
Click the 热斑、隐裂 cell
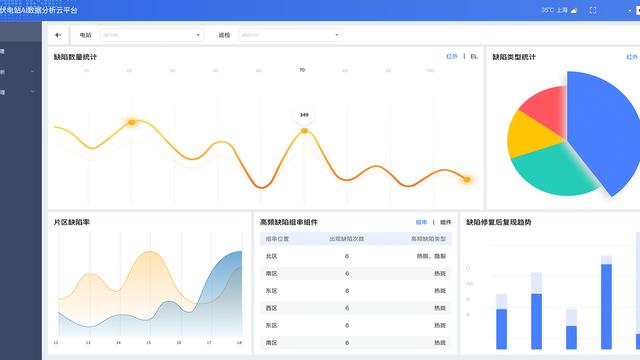pos(431,256)
